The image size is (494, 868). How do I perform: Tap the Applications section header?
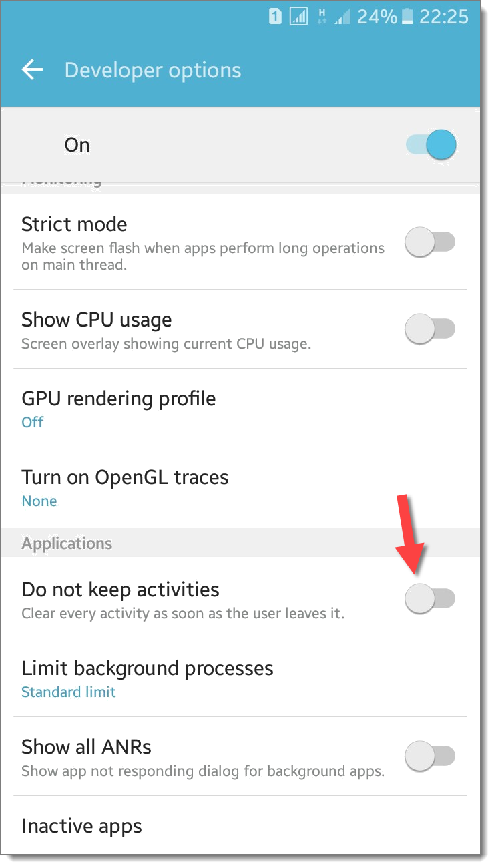[x=67, y=543]
